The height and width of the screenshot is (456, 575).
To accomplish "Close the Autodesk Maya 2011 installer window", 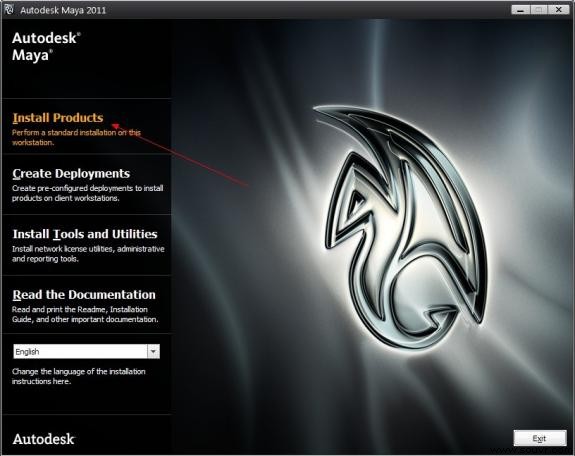I will click(558, 10).
